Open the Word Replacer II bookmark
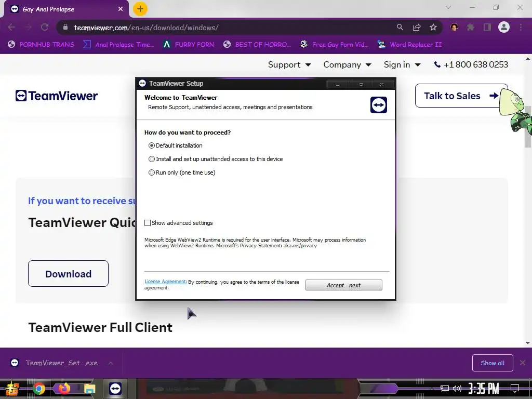The height and width of the screenshot is (399, 532). (409, 45)
